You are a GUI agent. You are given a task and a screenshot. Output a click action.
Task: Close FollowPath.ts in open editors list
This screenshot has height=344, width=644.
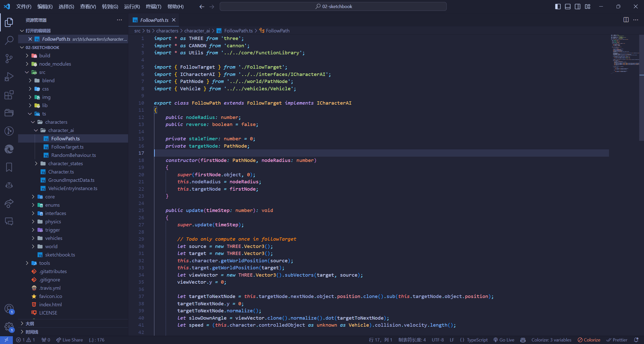[x=30, y=39]
